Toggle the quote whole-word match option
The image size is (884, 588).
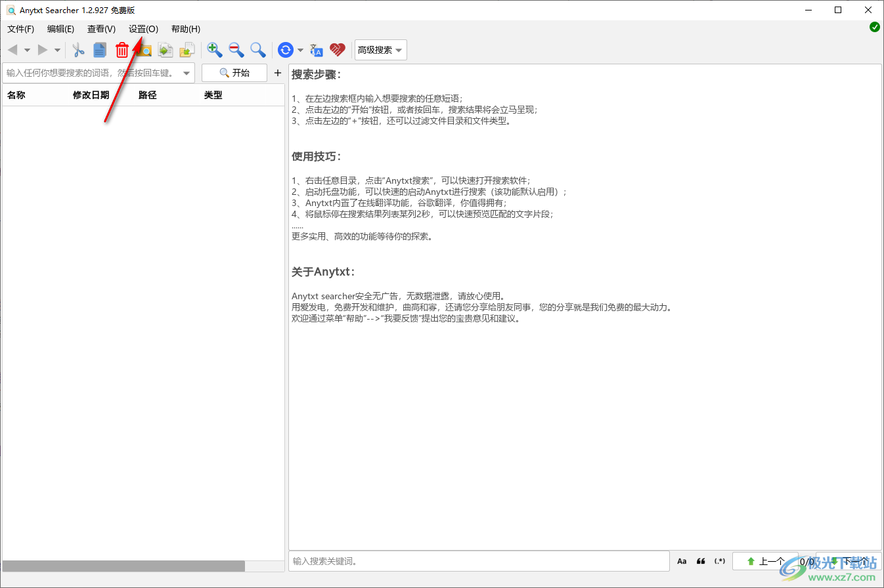coord(701,561)
